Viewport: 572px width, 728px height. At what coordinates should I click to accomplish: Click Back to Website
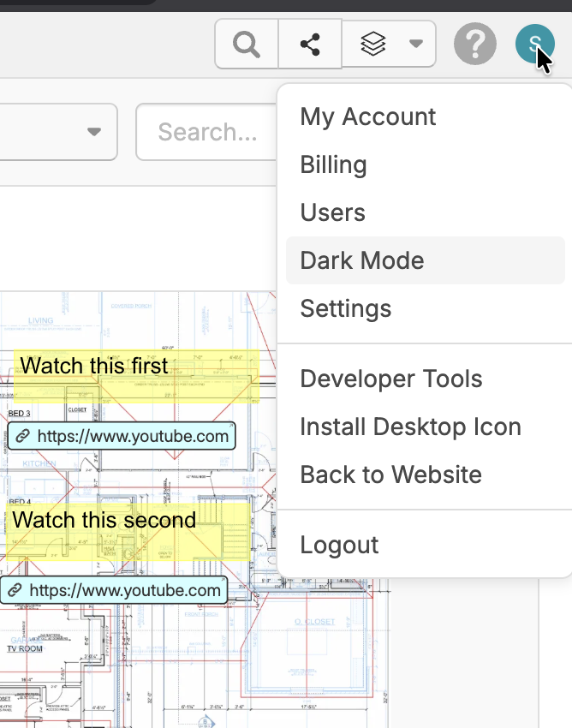(390, 475)
